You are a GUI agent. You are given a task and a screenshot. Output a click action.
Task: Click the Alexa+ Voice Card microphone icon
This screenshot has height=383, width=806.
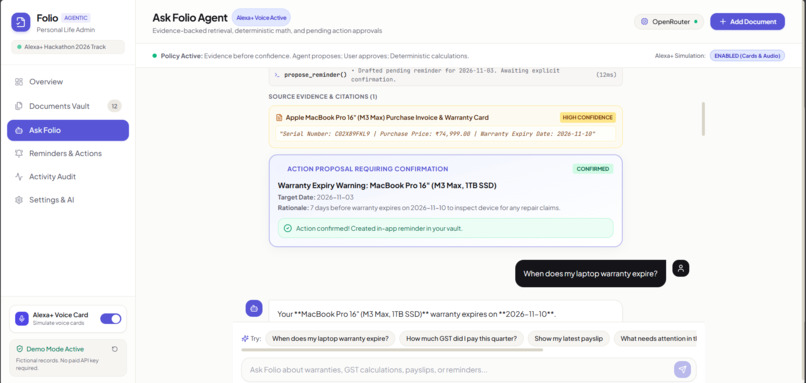pyautogui.click(x=22, y=319)
